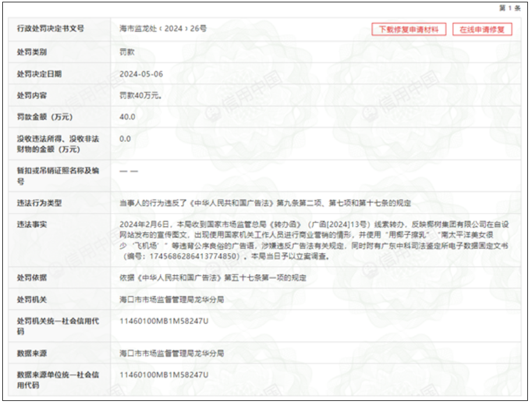
Task: Select code 11460100MB1M58247U in 处罚机关 code row
Action: click(164, 321)
